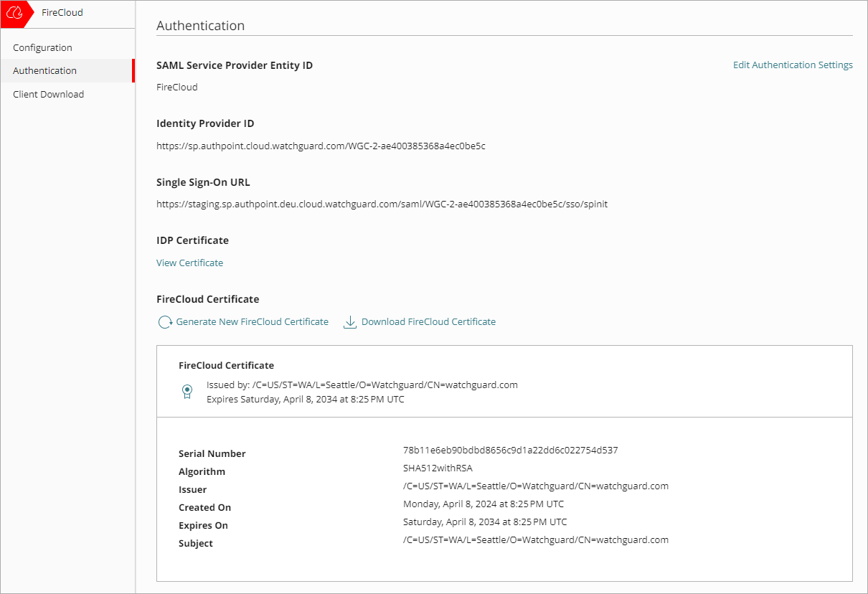Open Edit Authentication Settings

[793, 65]
